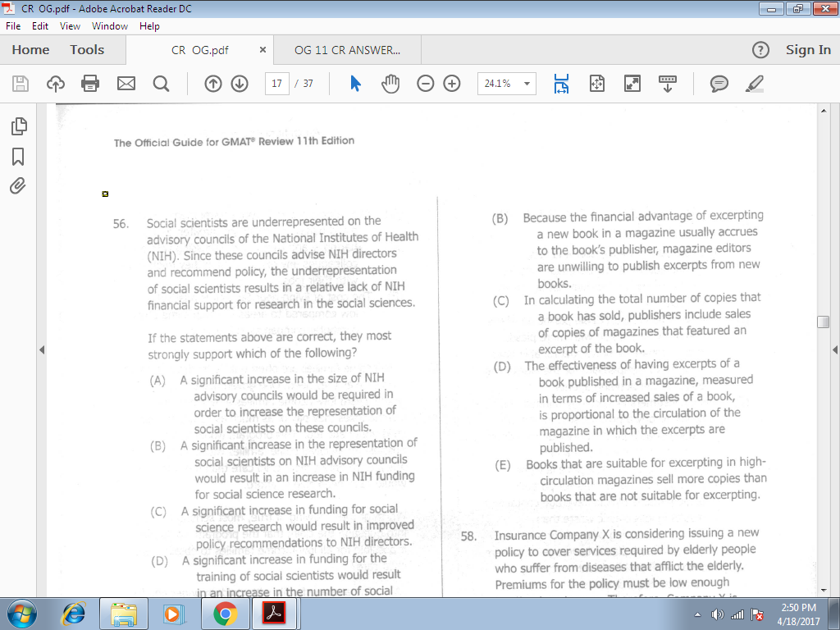This screenshot has width=840, height=630.
Task: Select the Highlight text pen tool
Action: 755,84
